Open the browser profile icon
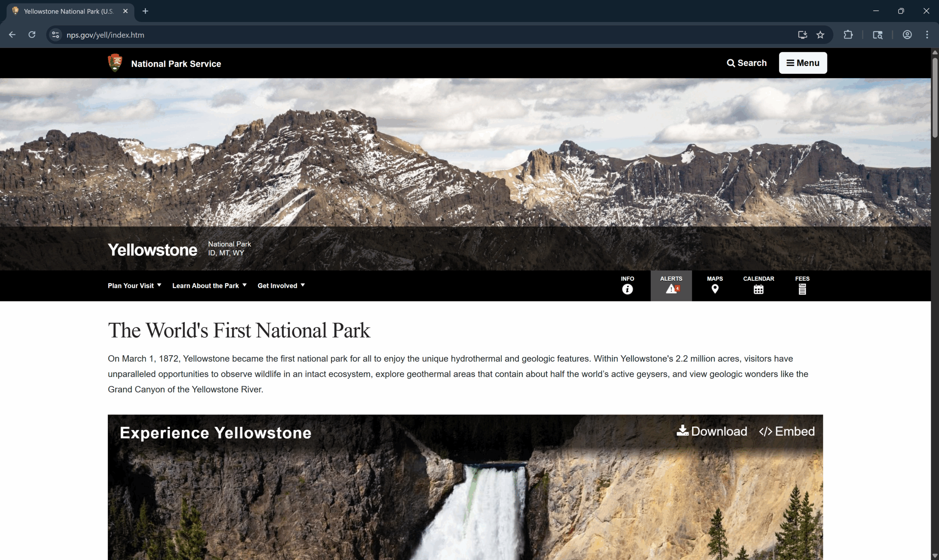This screenshot has width=939, height=560. [907, 35]
